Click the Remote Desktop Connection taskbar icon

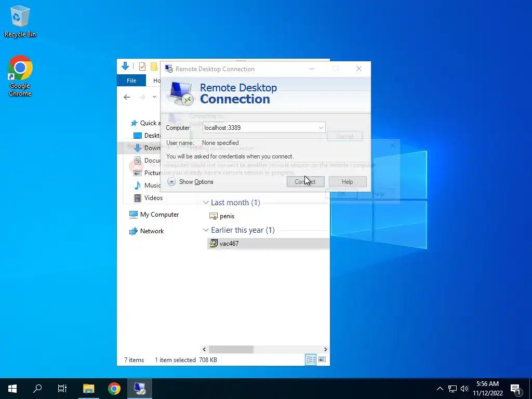click(x=139, y=389)
